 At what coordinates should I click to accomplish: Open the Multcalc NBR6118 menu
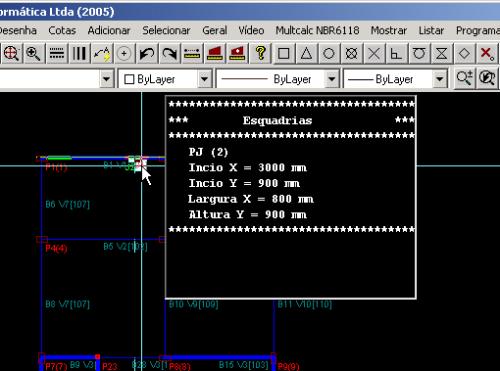(317, 31)
